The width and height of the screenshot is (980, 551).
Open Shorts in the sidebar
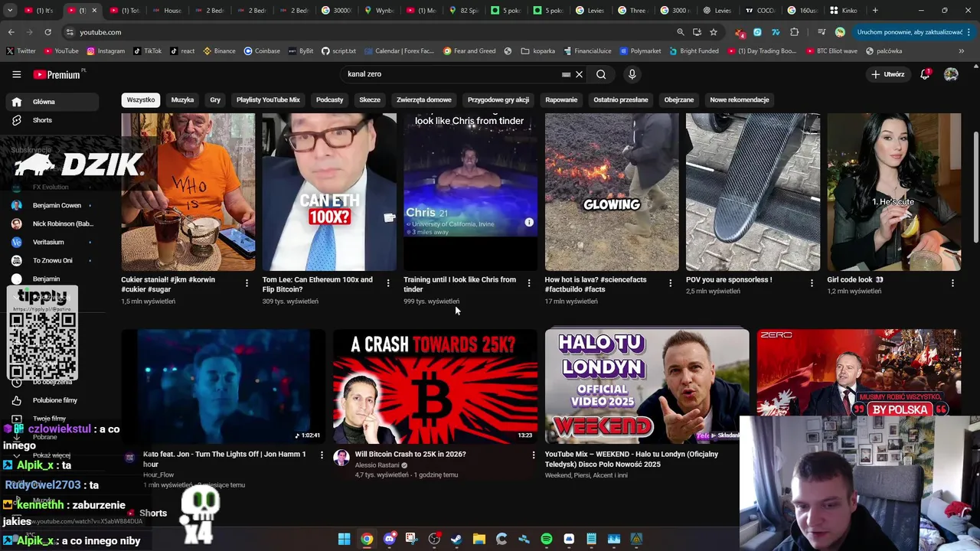[52, 120]
